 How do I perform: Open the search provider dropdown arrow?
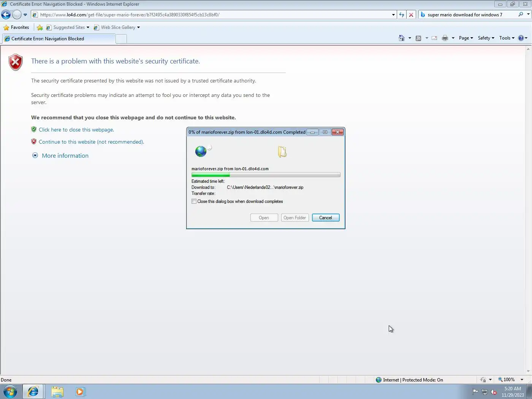point(528,14)
